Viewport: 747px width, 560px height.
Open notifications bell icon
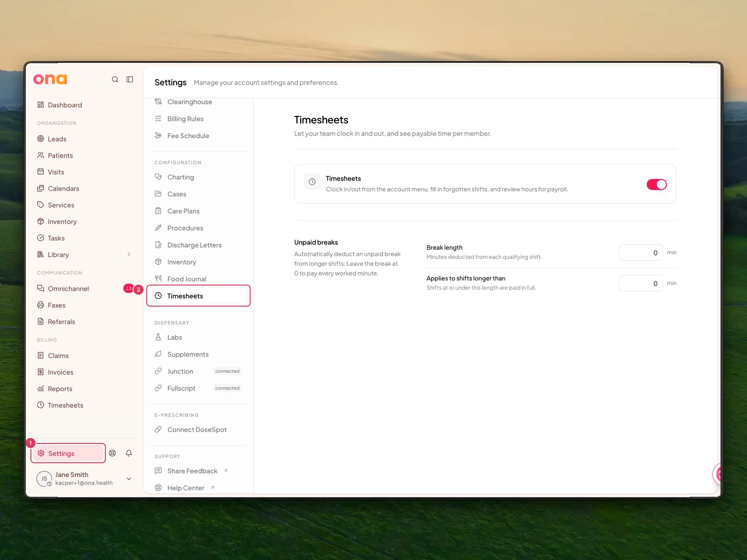[x=129, y=453]
